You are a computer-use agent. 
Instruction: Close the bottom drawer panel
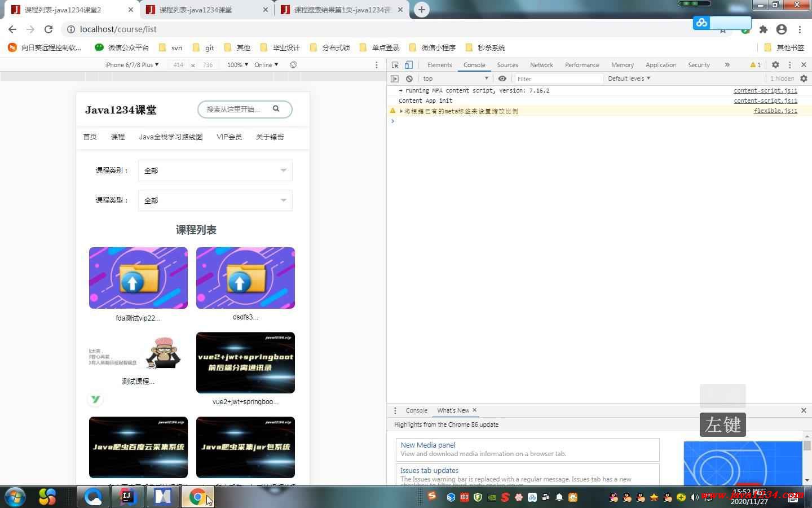tap(804, 410)
